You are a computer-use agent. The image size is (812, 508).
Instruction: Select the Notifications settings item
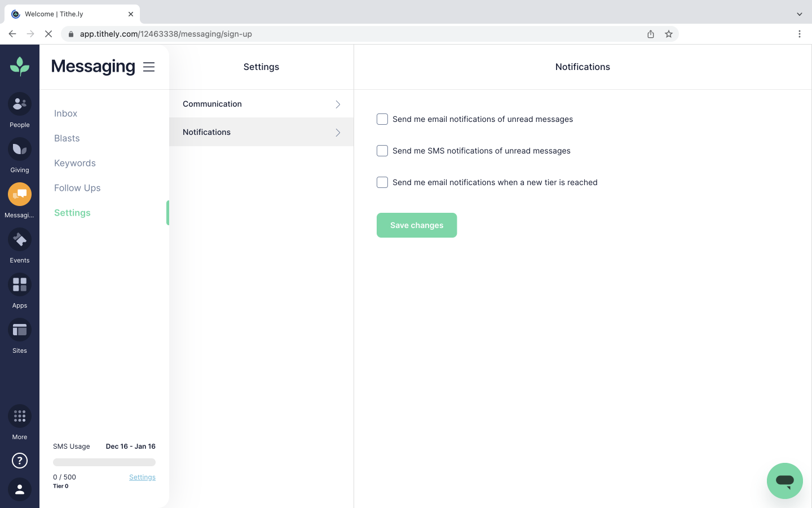261,132
